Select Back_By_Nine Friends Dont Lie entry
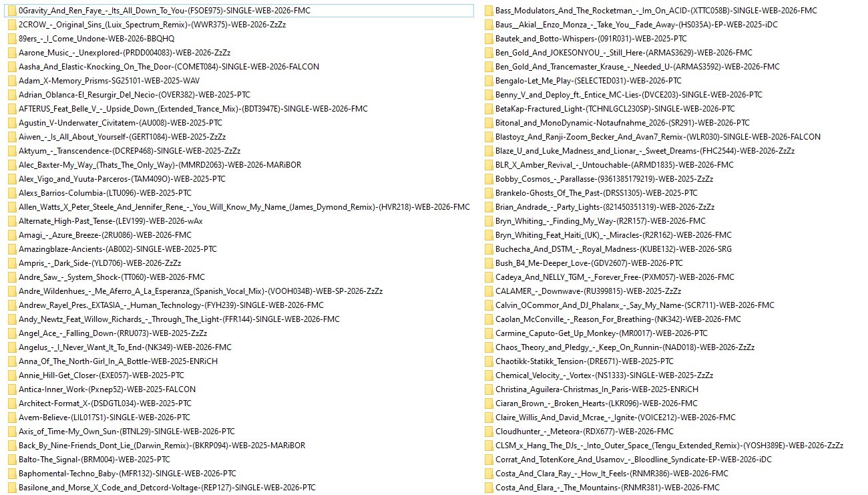Image resolution: width=868 pixels, height=495 pixels. (x=162, y=446)
